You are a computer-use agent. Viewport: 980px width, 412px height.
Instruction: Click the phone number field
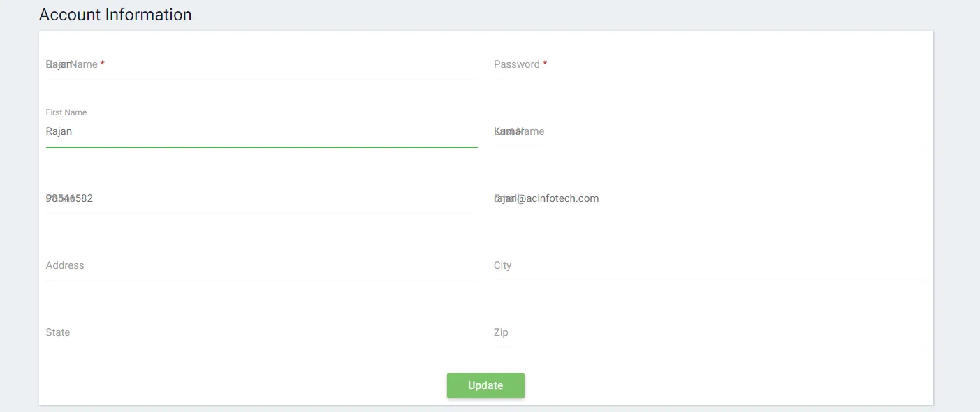[x=261, y=199]
